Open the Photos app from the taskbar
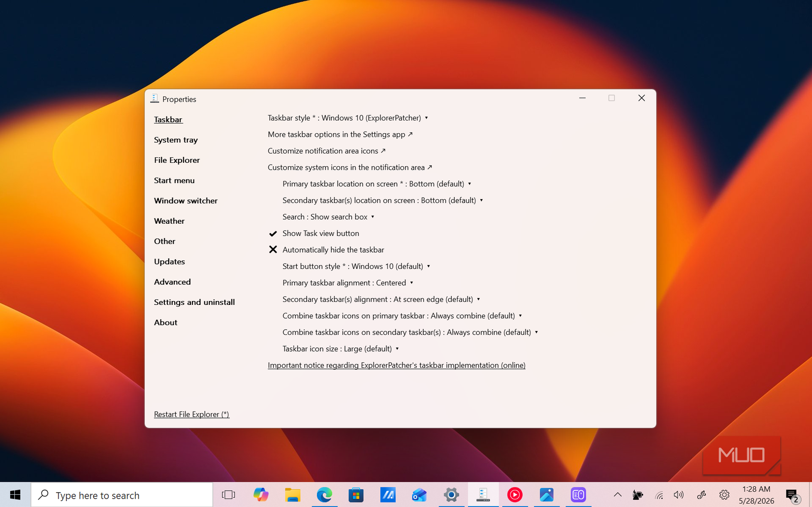The width and height of the screenshot is (812, 507). [546, 495]
